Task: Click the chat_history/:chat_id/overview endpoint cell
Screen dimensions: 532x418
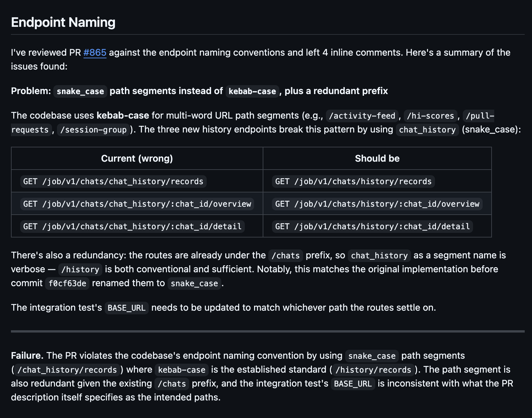Action: coord(137,204)
